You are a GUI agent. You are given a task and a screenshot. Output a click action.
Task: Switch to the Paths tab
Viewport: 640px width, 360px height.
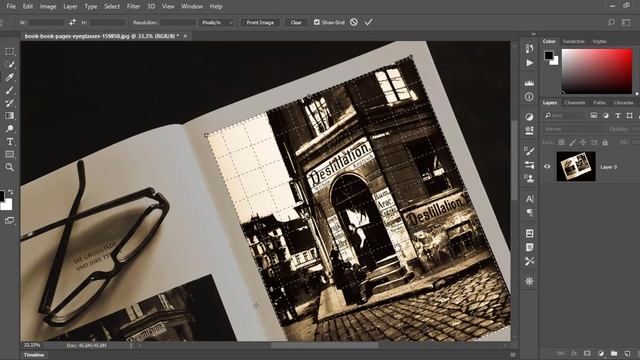pyautogui.click(x=600, y=102)
